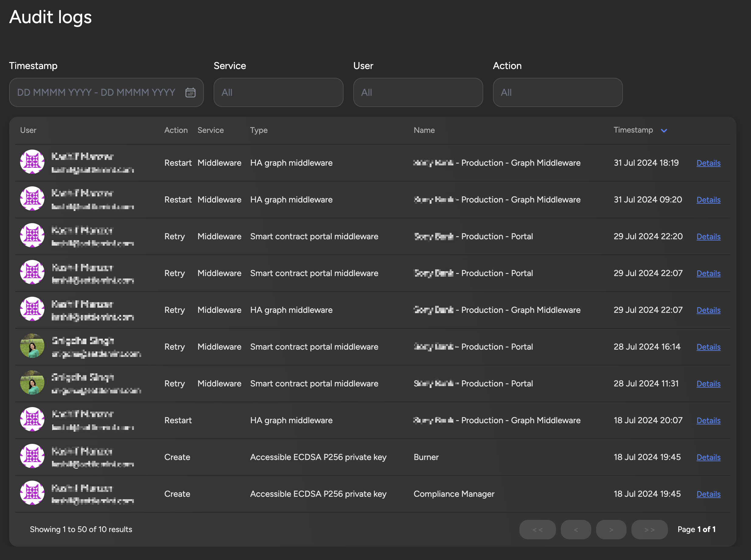Click the Type column header

point(258,130)
